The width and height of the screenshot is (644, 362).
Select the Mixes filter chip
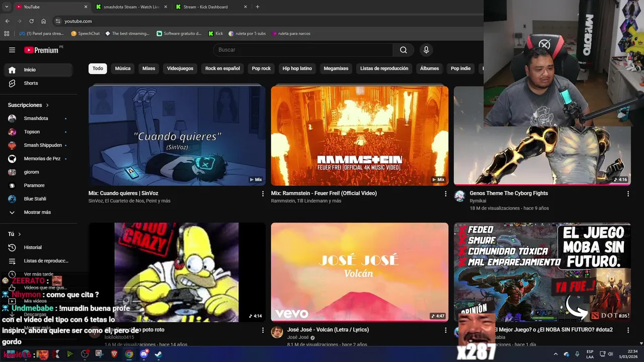click(x=149, y=68)
